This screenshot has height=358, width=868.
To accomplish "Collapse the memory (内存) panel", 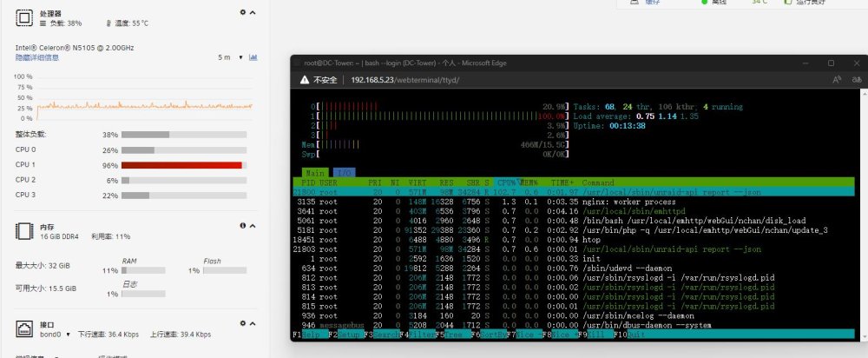I will point(253,226).
